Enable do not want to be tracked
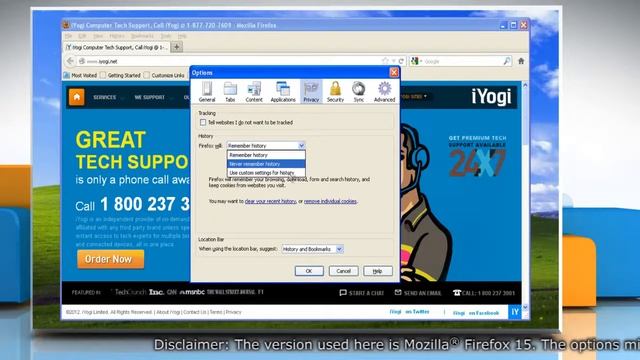The image size is (640, 360). point(203,122)
